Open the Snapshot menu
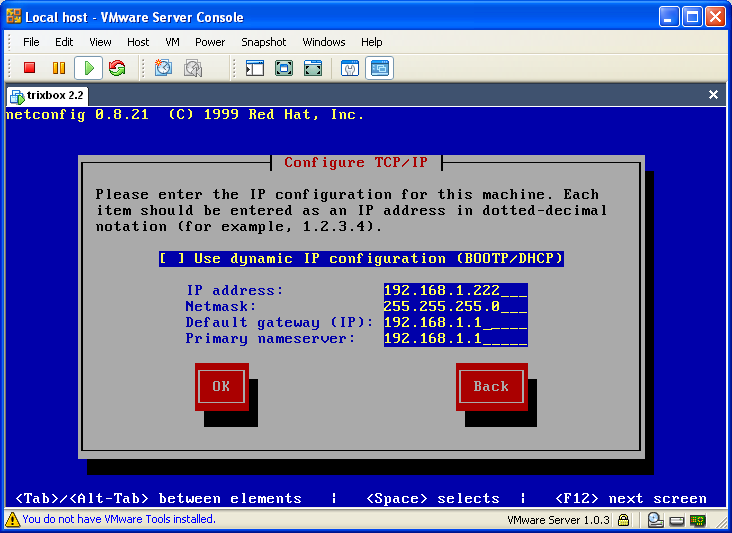The image size is (732, 533). 263,42
